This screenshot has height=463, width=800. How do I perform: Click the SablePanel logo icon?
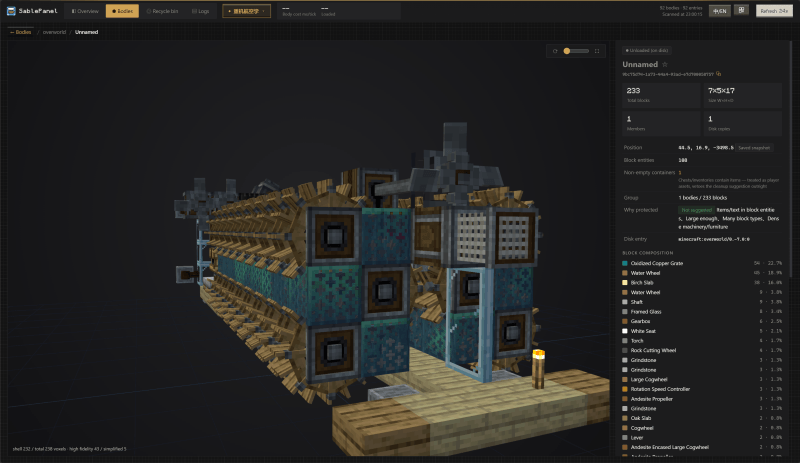[x=11, y=11]
